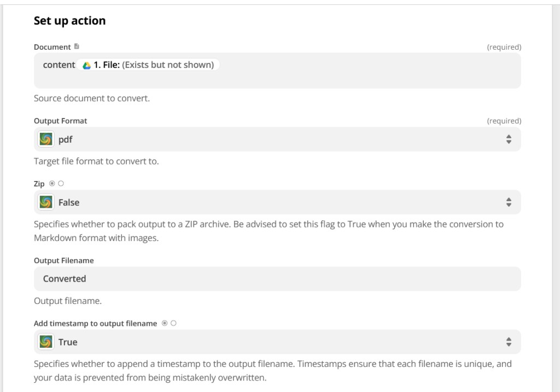
Task: Click the 'True' value in timestamp field
Action: point(68,342)
